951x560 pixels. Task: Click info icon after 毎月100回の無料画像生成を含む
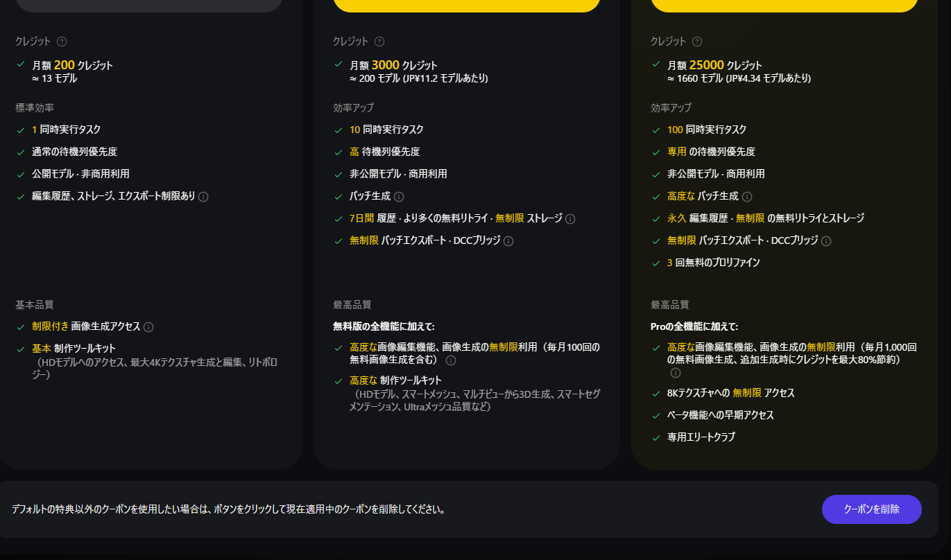(x=451, y=360)
